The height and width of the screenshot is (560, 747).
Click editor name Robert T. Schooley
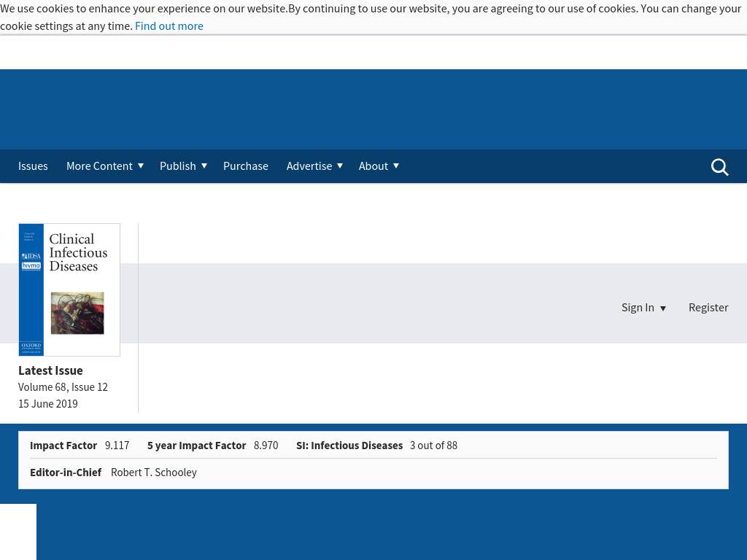tap(153, 472)
